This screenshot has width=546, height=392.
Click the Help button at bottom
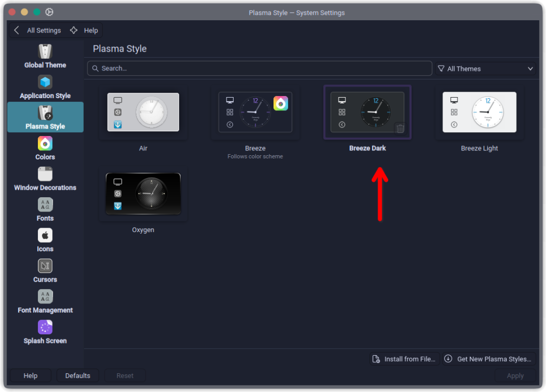[x=30, y=375]
